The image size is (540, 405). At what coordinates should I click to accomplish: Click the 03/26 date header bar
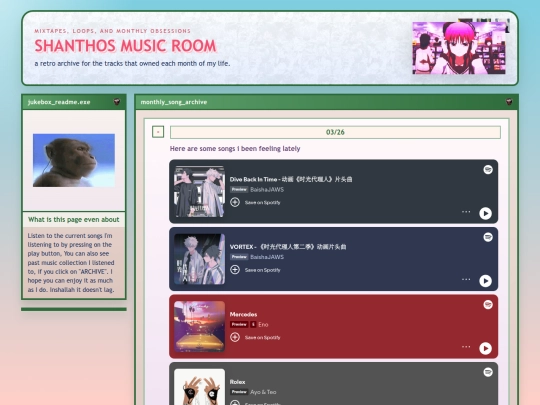[x=335, y=132]
